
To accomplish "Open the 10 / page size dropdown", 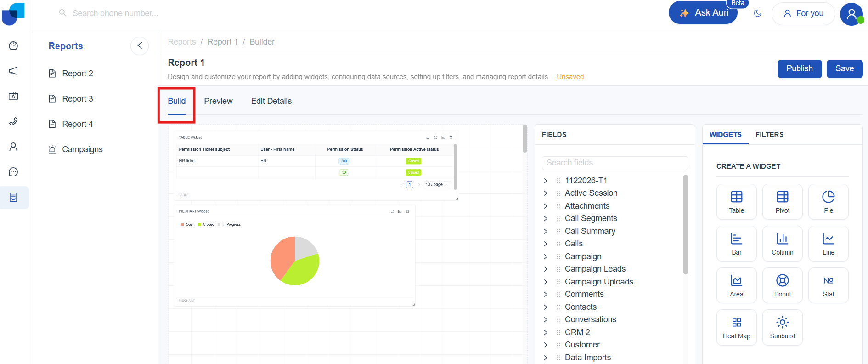I will (436, 185).
